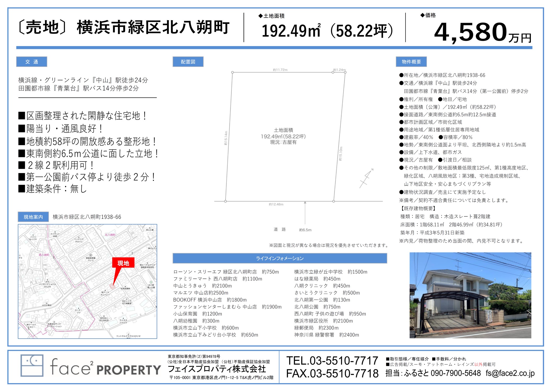Click the top-left corner node of the plot

[x=232, y=72]
